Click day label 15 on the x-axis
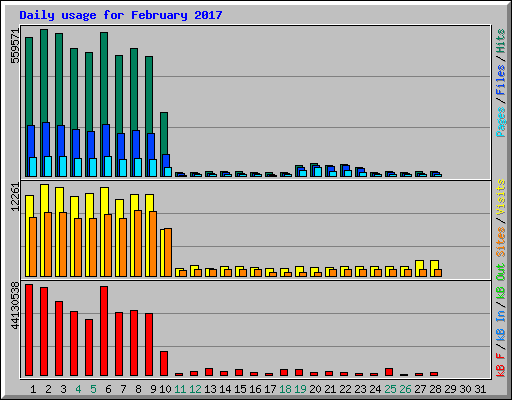This screenshot has width=512, height=400. (x=240, y=389)
